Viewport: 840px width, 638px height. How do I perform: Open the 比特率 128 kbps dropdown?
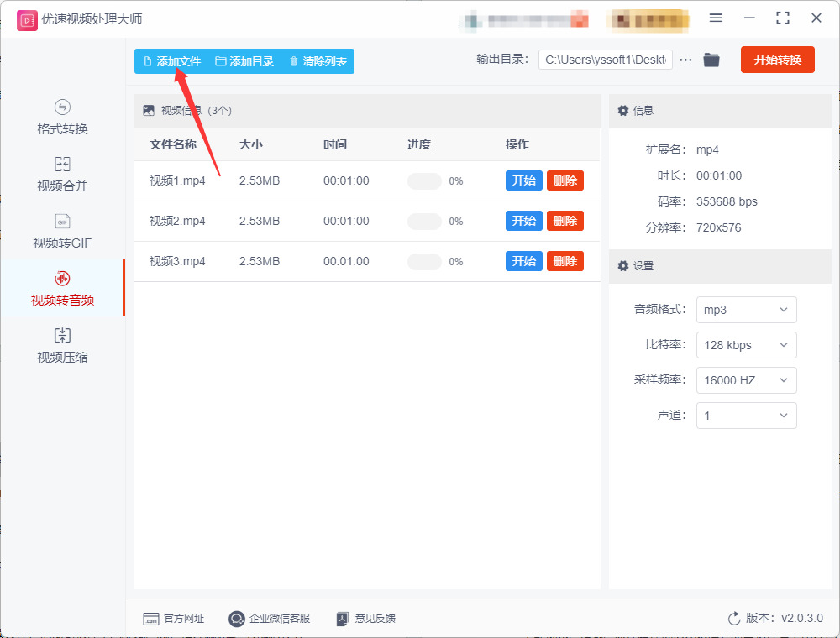click(746, 345)
